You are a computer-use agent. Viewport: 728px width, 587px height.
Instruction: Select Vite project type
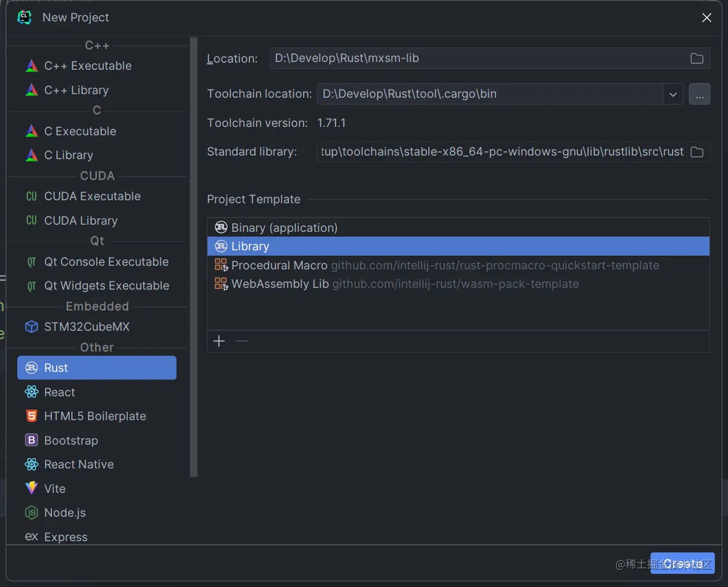point(97,489)
